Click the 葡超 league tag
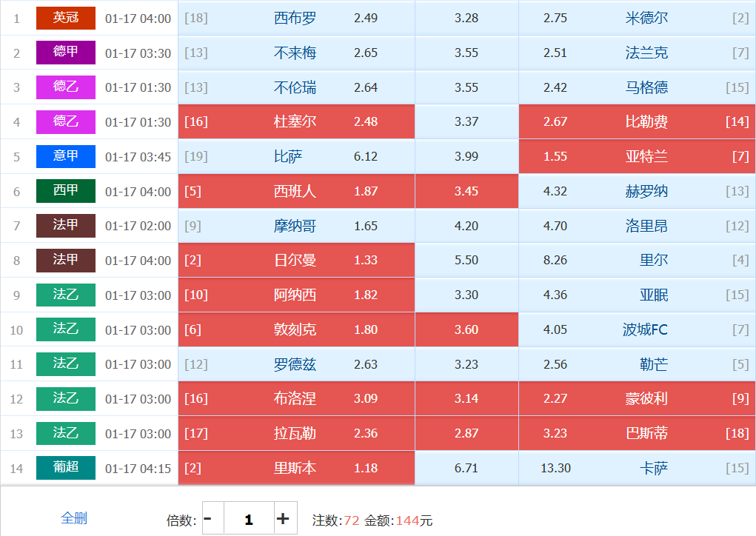The image size is (756, 536). pos(66,468)
